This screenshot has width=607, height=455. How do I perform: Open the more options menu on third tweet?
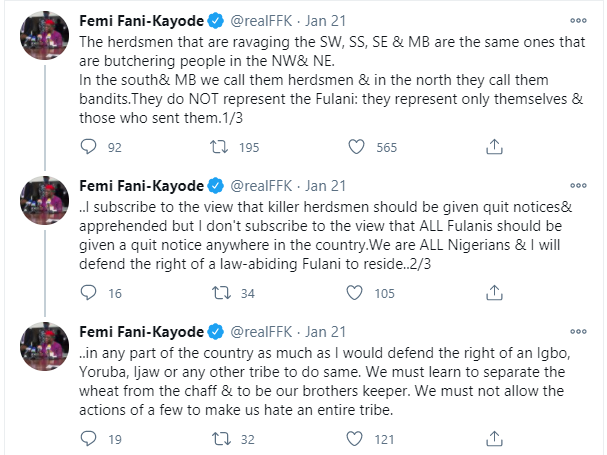click(x=578, y=331)
